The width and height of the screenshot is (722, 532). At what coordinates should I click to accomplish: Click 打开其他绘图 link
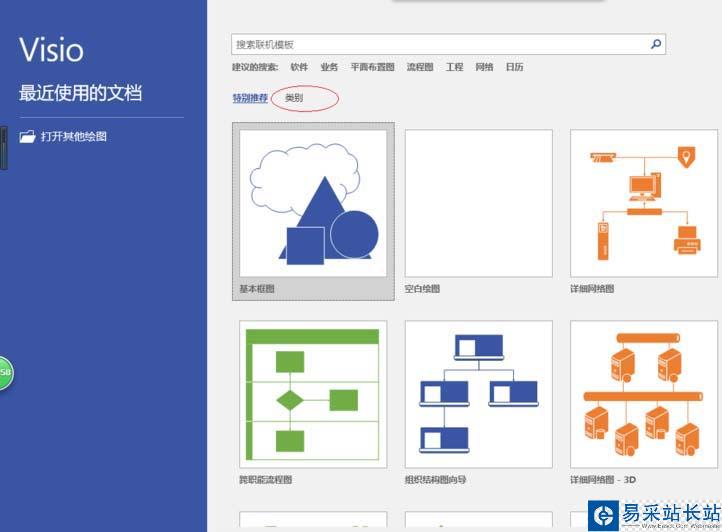[74, 136]
